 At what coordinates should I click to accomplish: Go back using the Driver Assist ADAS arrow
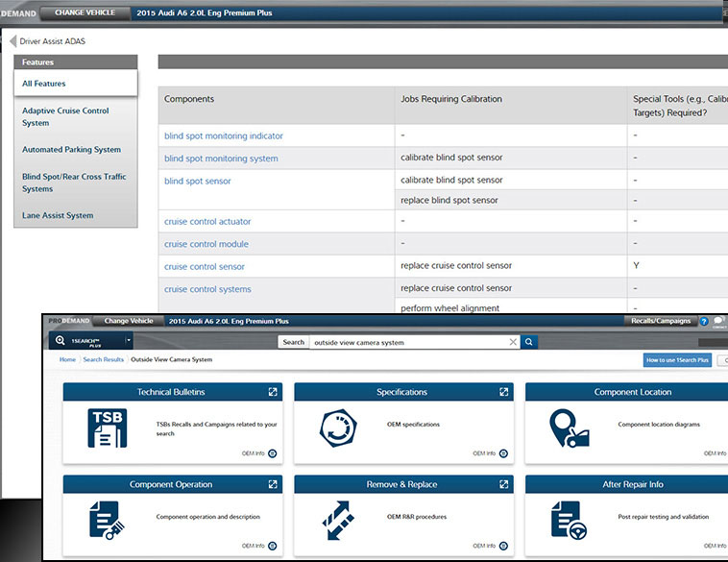[x=13, y=41]
